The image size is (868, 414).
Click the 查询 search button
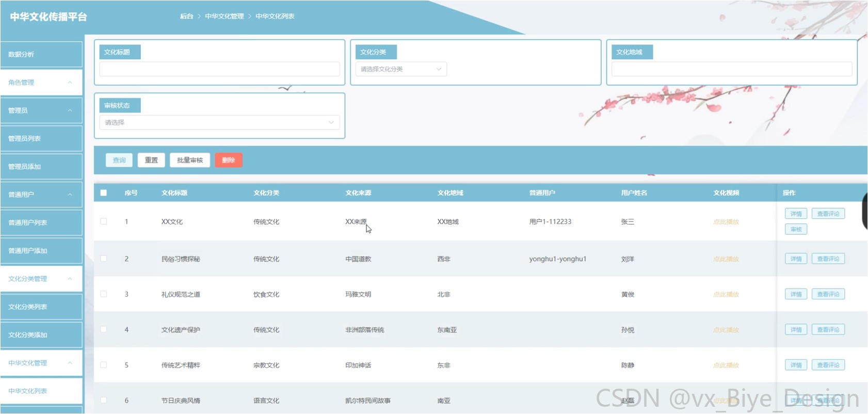tap(119, 160)
